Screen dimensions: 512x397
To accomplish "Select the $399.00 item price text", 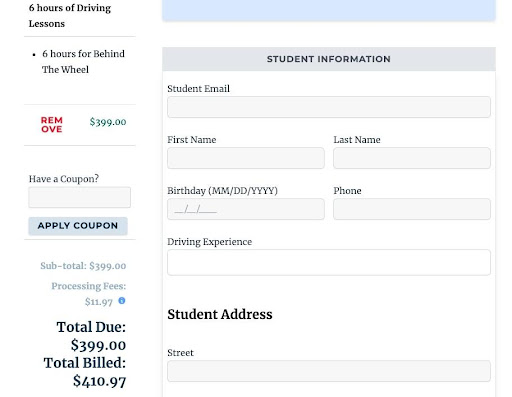I will coord(108,122).
